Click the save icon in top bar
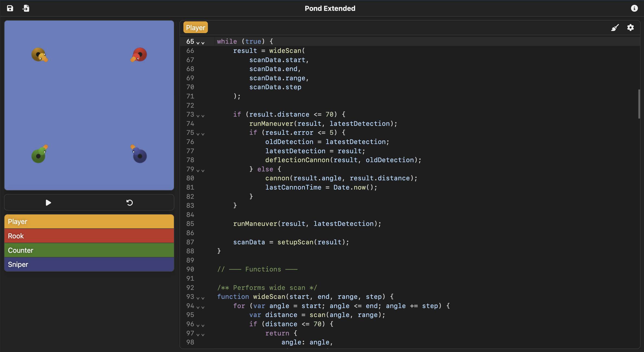This screenshot has width=644, height=352. (10, 8)
